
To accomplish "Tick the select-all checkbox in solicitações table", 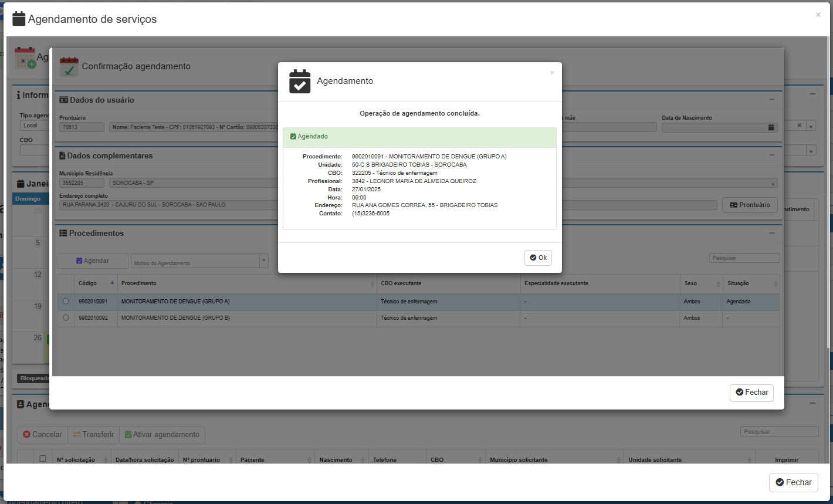I will tap(42, 459).
